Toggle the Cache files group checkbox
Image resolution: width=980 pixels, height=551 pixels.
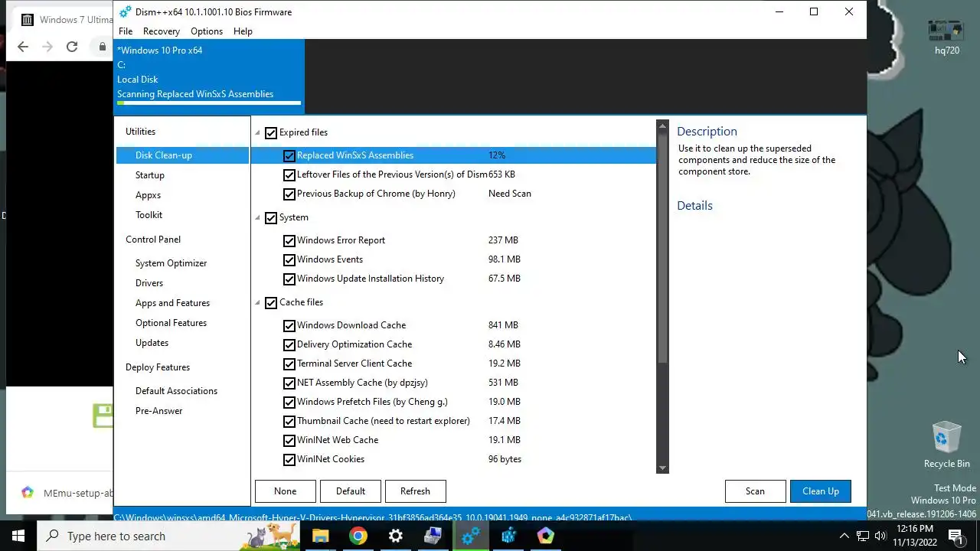pyautogui.click(x=270, y=302)
